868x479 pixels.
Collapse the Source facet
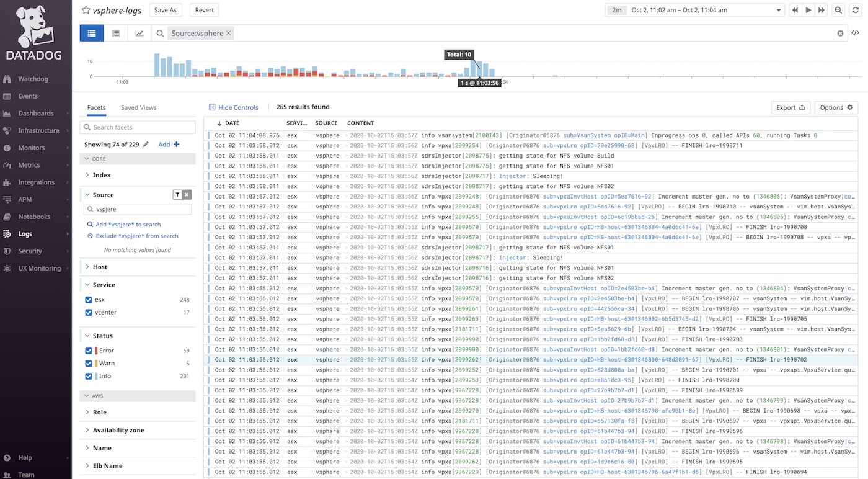(104, 195)
